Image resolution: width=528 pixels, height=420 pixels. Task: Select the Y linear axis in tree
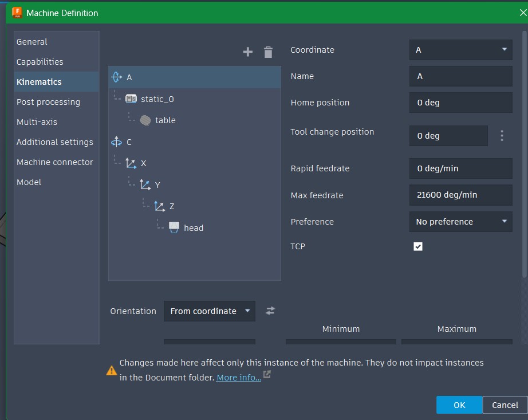click(157, 185)
